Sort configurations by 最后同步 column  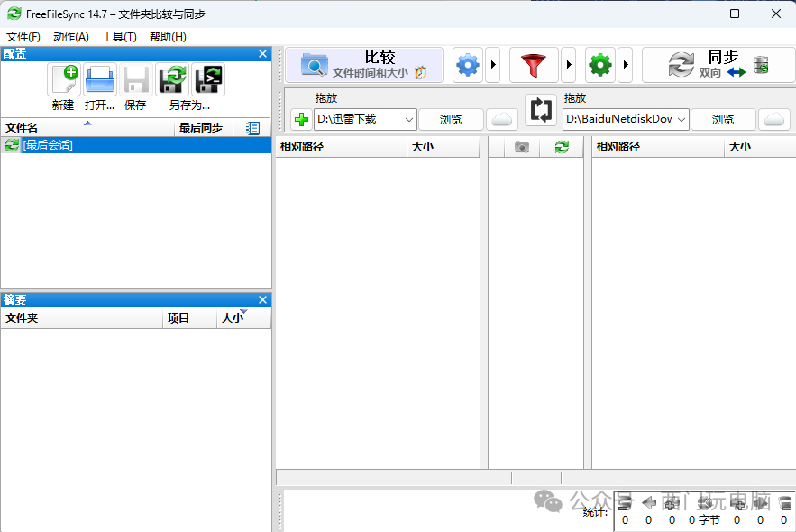[203, 128]
